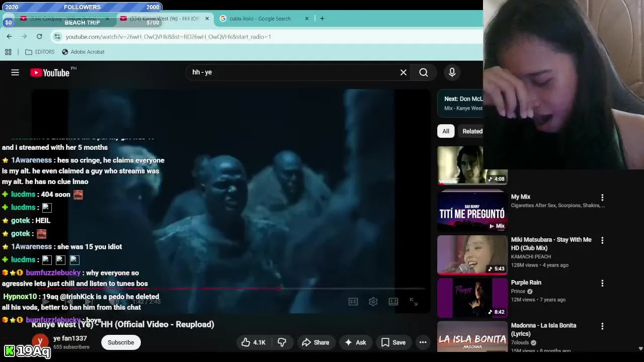Go back with the browser arrow
Viewport: 644px width, 362px height.
coord(9,36)
